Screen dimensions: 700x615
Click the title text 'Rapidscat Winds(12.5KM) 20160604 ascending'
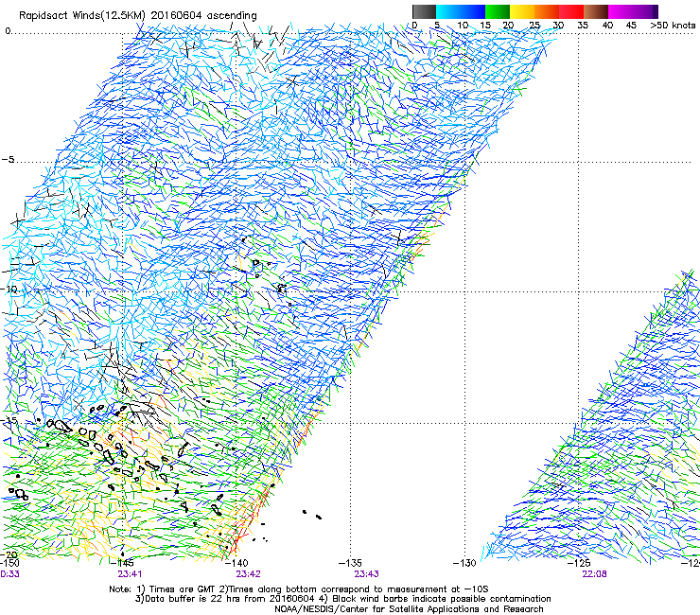click(x=138, y=16)
